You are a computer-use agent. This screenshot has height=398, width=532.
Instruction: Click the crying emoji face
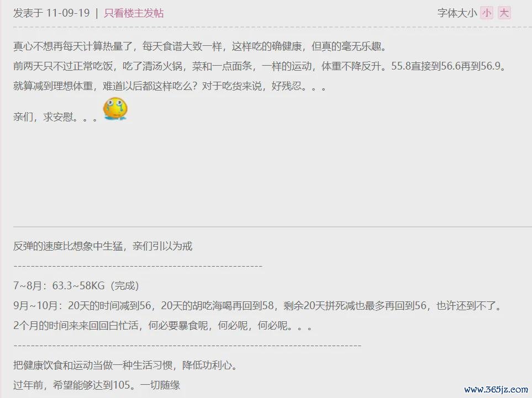(115, 109)
